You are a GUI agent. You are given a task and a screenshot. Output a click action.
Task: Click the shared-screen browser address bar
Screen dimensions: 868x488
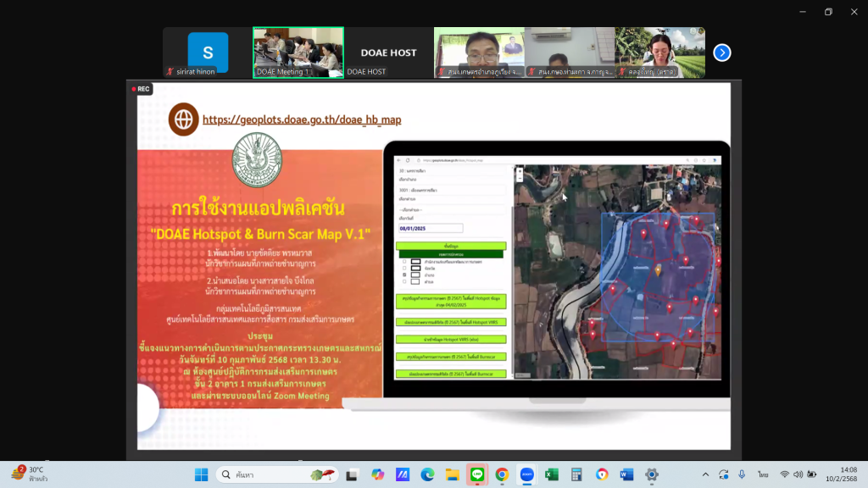click(x=548, y=160)
